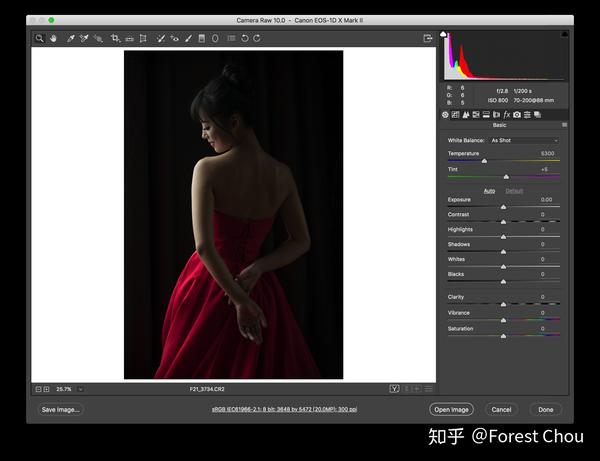The image size is (600, 461).
Task: Click the Default tone settings link
Action: tap(514, 191)
